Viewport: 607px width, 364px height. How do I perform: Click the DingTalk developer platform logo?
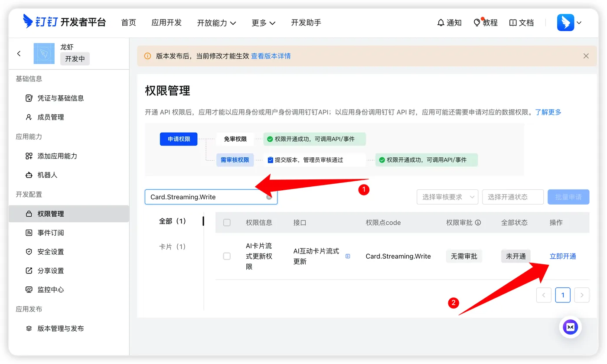click(65, 22)
